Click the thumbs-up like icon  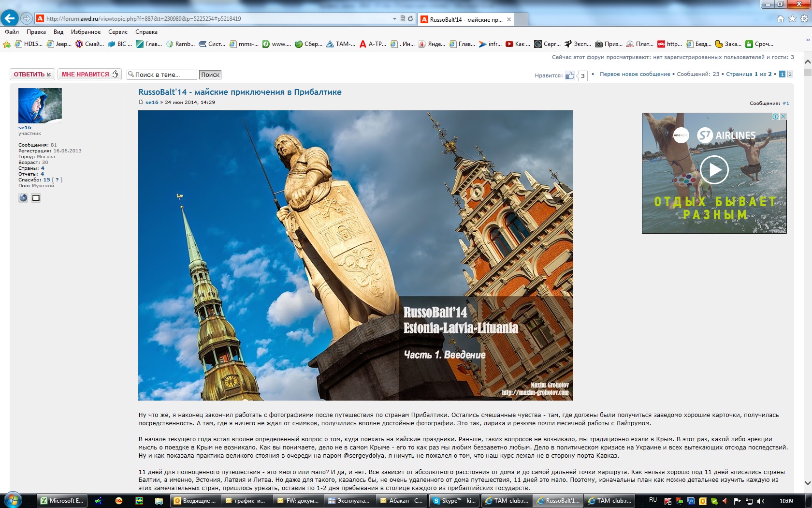[x=570, y=75]
